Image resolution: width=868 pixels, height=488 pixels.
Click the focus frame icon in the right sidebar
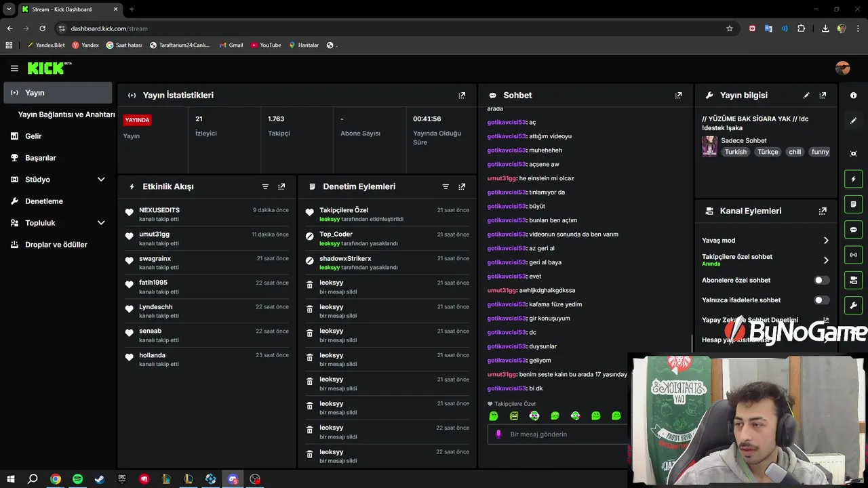(854, 154)
